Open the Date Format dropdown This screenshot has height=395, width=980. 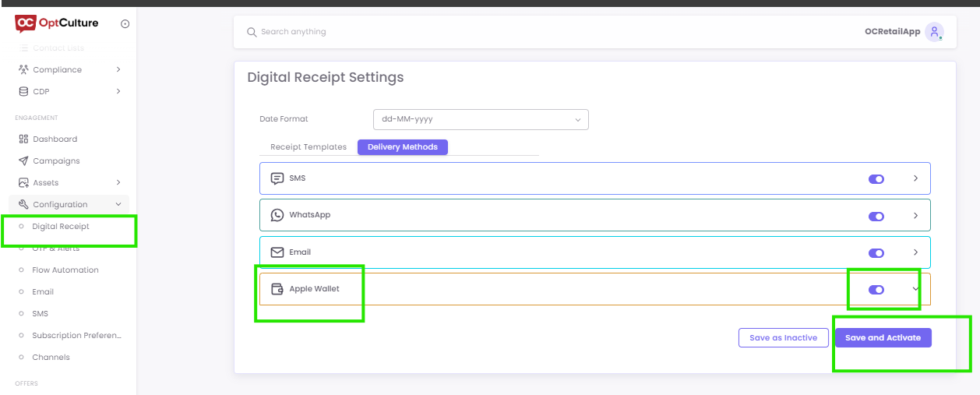(x=481, y=119)
